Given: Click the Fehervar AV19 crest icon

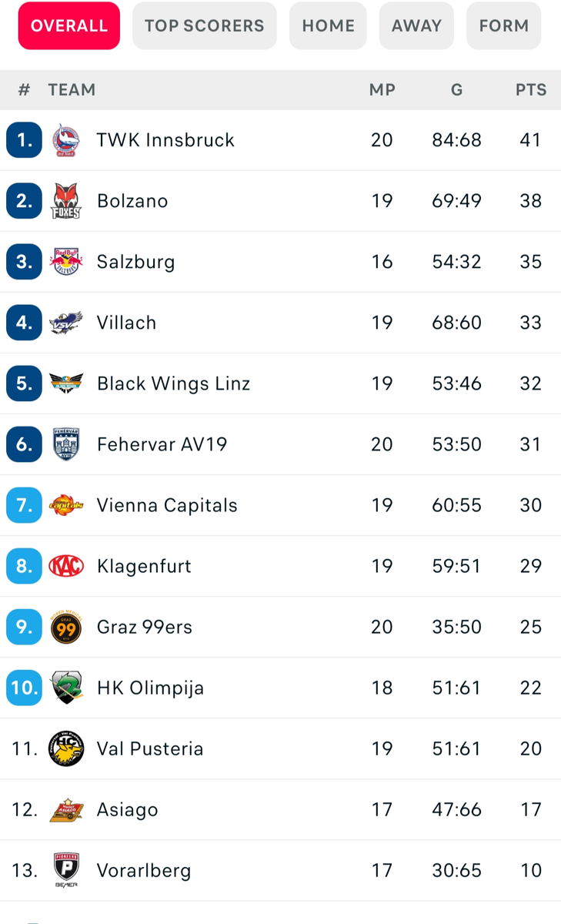Looking at the screenshot, I should tap(66, 444).
